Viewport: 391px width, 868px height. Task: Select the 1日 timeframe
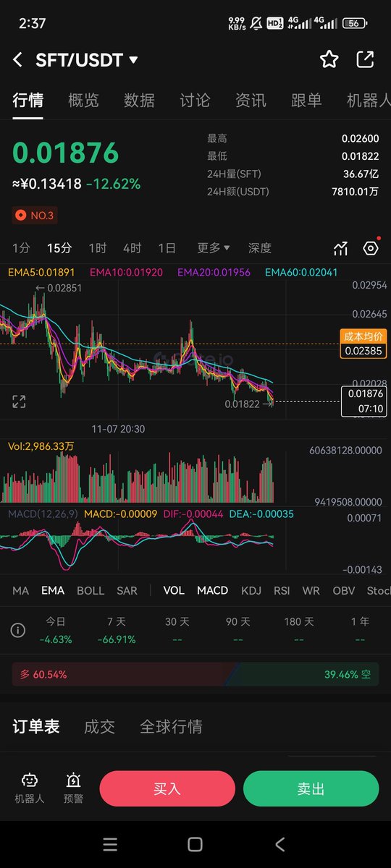(x=167, y=248)
